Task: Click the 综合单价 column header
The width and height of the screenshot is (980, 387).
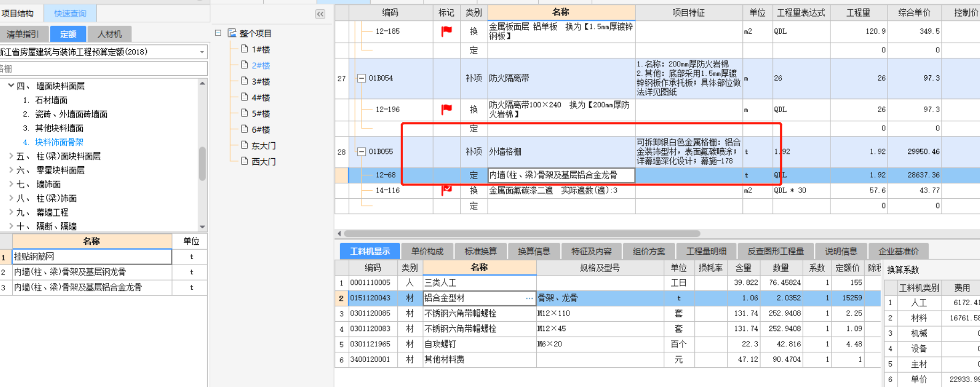Action: click(x=914, y=12)
